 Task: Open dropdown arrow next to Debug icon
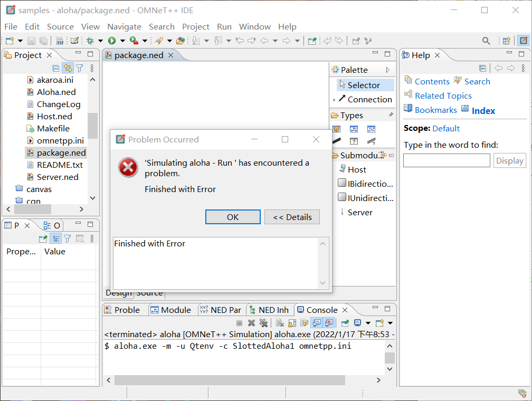tap(100, 41)
